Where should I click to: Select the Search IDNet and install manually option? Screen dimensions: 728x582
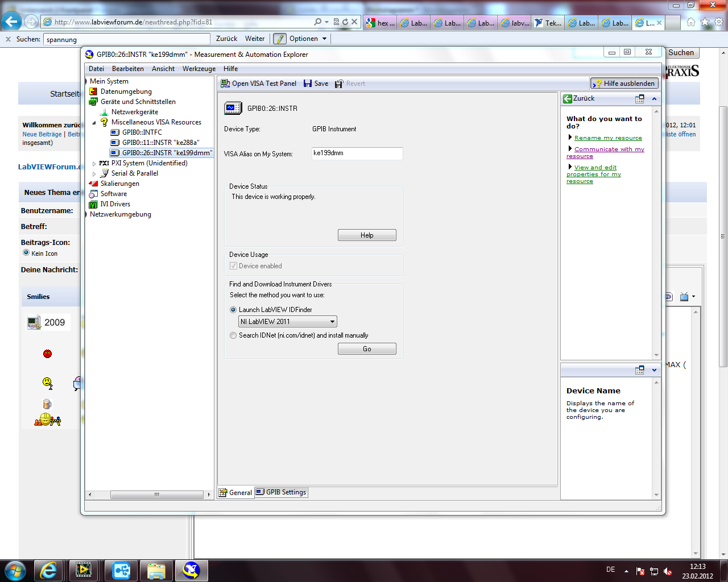pos(233,335)
